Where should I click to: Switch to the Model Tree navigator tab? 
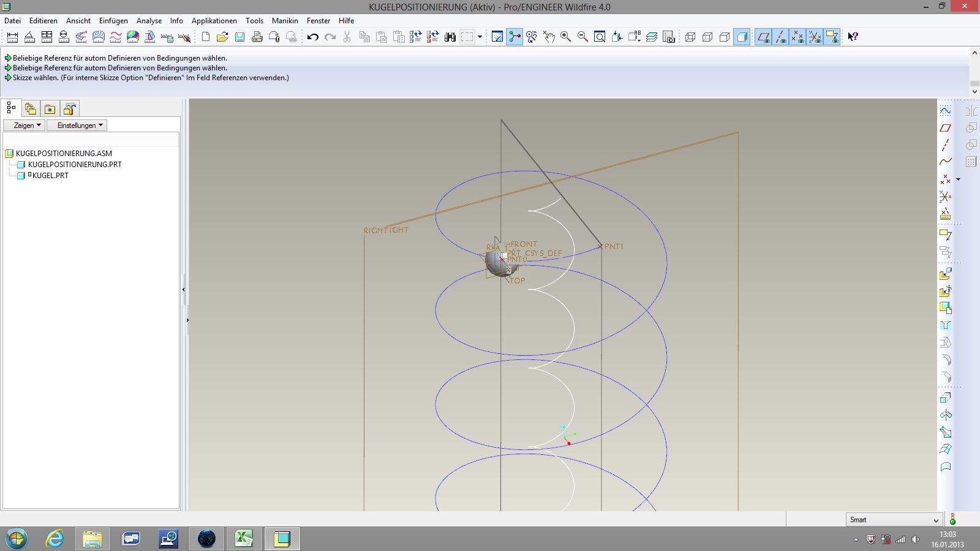[11, 108]
